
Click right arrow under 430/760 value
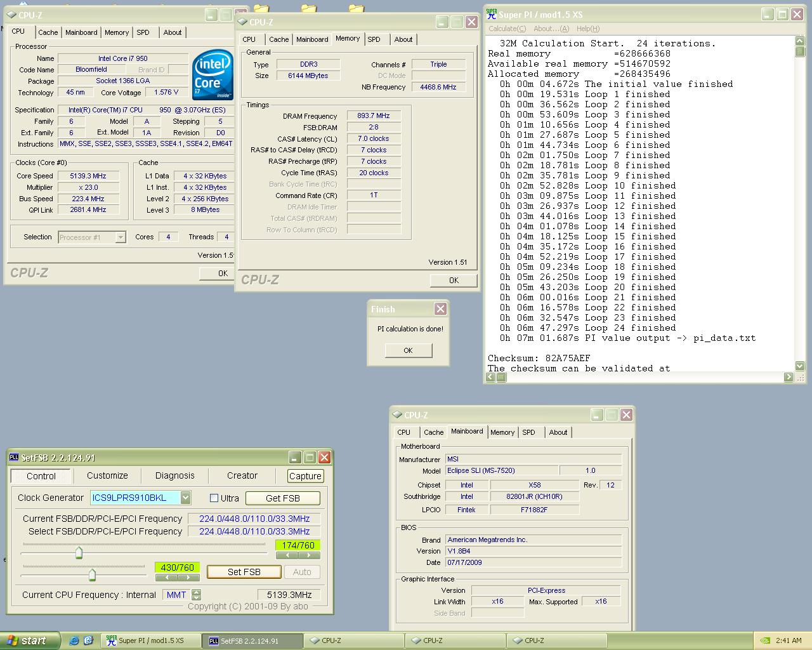click(x=188, y=578)
